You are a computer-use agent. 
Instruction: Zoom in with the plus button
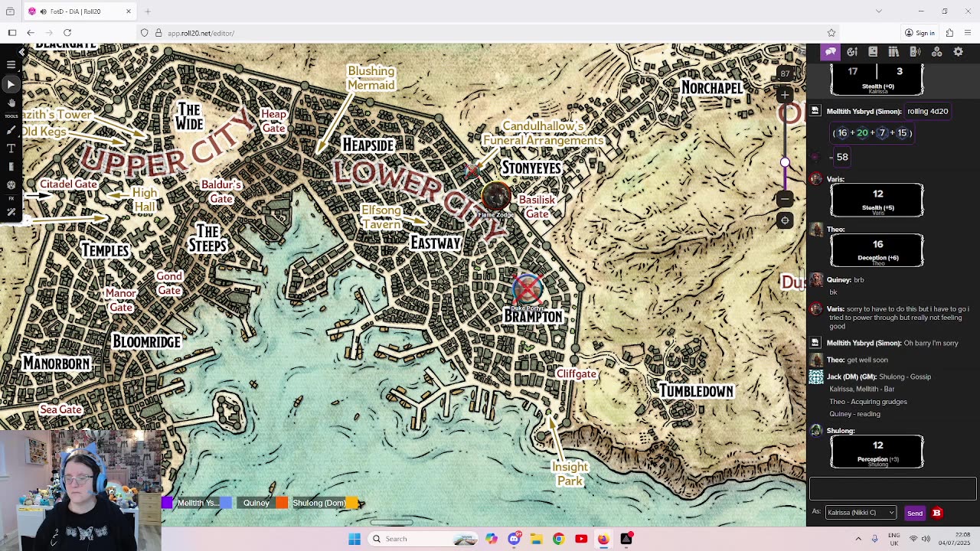tap(785, 95)
